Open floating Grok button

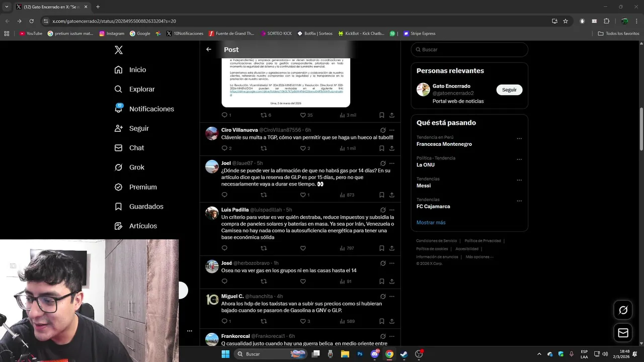623,310
